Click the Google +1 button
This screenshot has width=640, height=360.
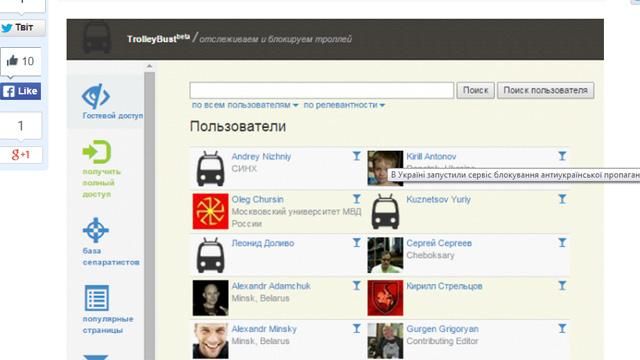pyautogui.click(x=20, y=155)
